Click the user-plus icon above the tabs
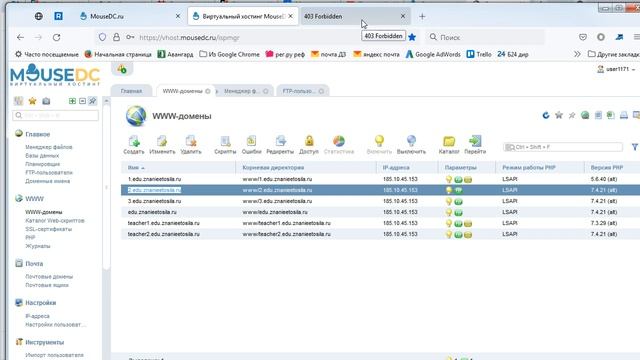Viewport: 640px width, 360px height. click(x=122, y=69)
